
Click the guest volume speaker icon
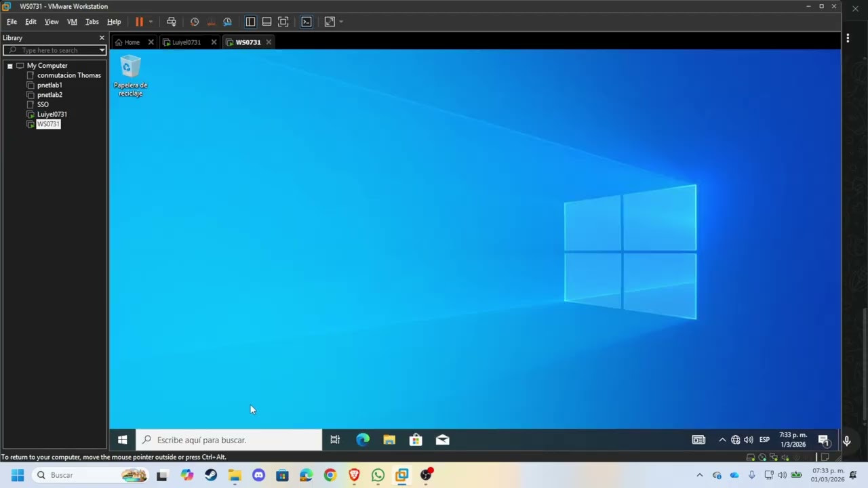point(748,440)
